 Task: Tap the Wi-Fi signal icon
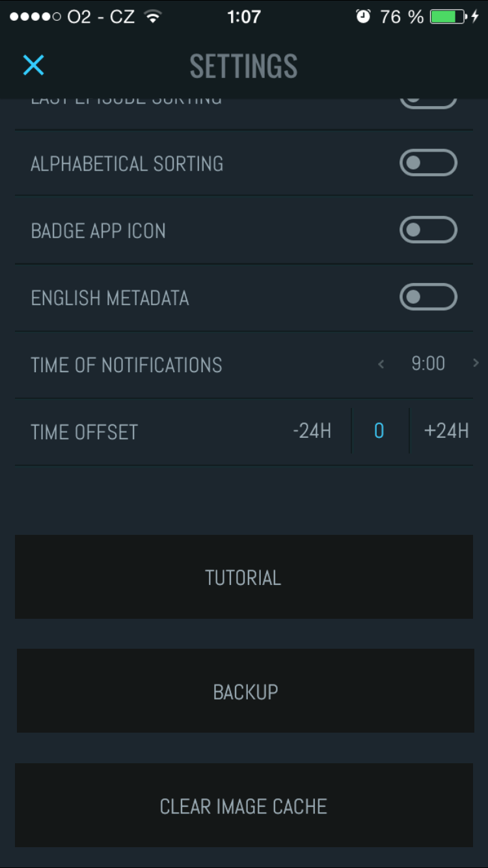(153, 16)
